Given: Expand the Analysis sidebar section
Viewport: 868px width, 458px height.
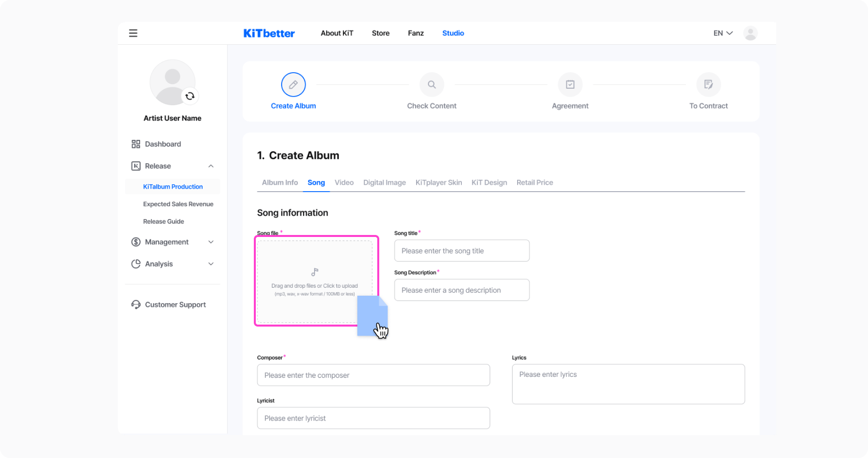Looking at the screenshot, I should click(211, 264).
